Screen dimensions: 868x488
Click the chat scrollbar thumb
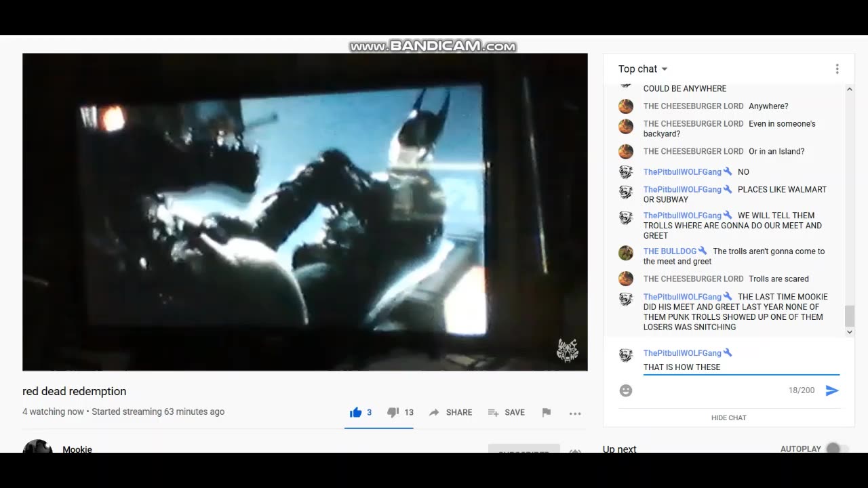click(x=849, y=316)
